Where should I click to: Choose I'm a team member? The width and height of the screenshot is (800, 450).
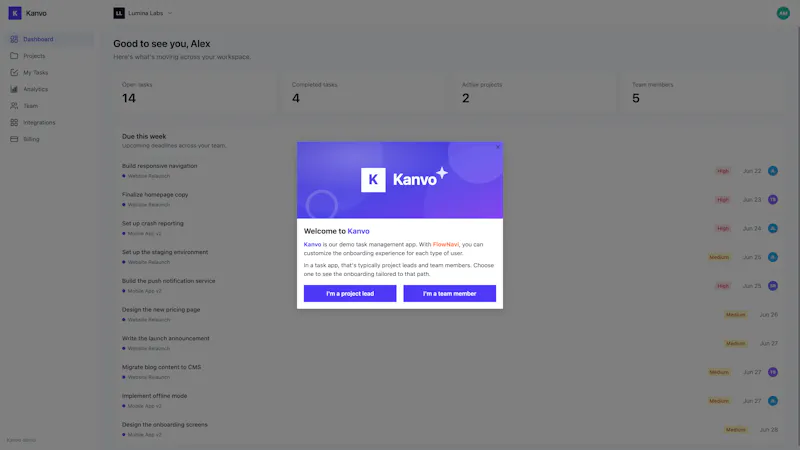[449, 293]
